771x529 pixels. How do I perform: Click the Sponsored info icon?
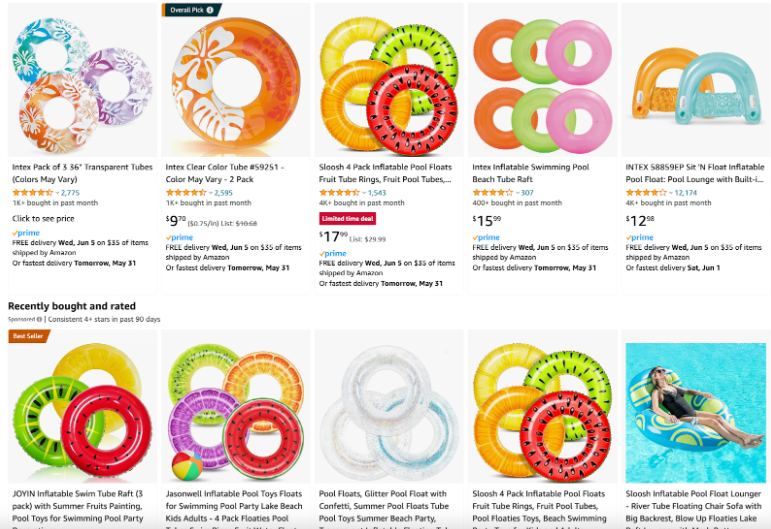tap(39, 320)
